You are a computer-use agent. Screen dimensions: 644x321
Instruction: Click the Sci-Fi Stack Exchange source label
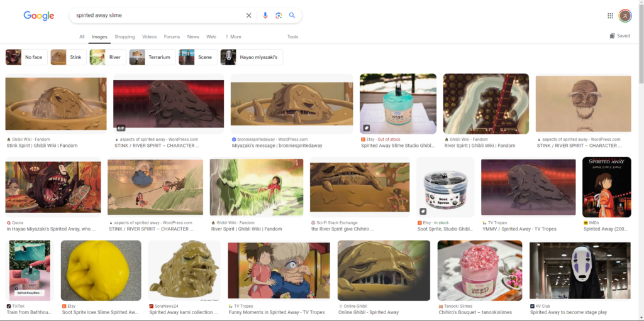(x=337, y=223)
